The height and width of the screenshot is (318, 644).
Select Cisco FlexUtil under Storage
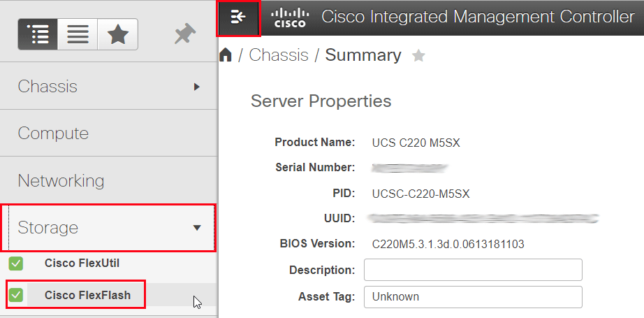click(82, 263)
